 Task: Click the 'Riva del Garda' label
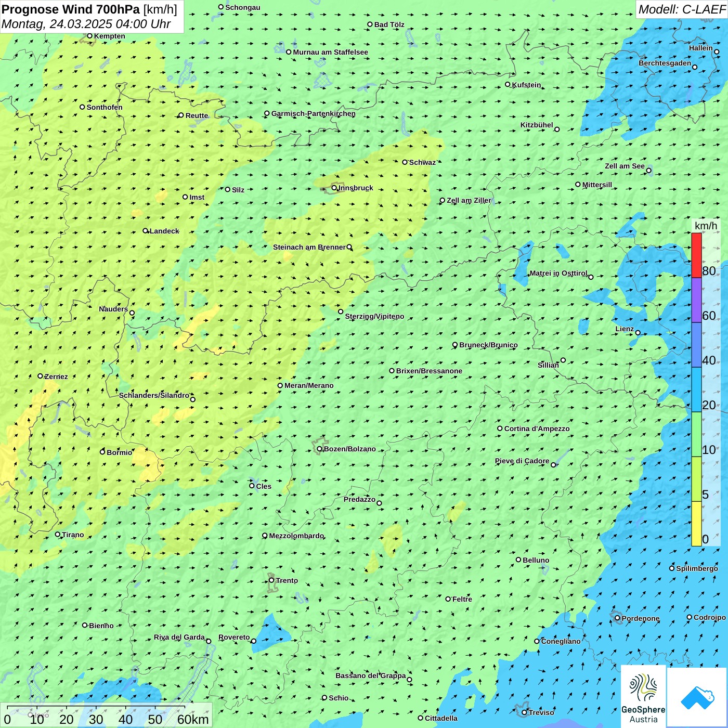(179, 637)
